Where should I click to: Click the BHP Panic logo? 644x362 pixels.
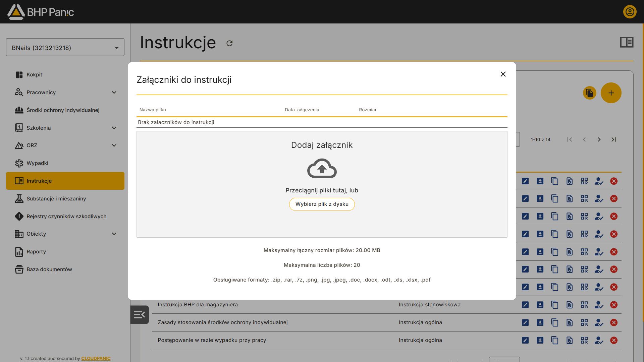tap(41, 12)
